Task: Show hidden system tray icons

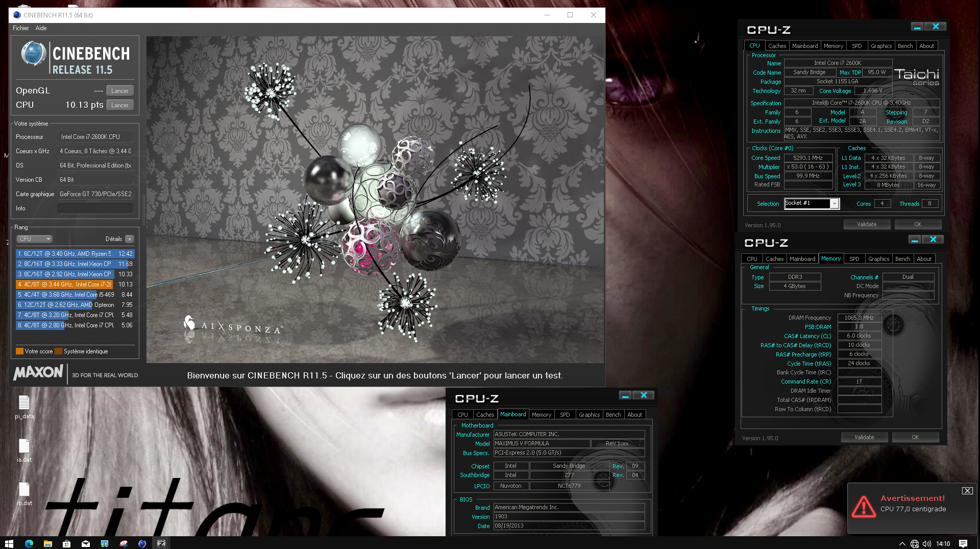Action: point(902,543)
